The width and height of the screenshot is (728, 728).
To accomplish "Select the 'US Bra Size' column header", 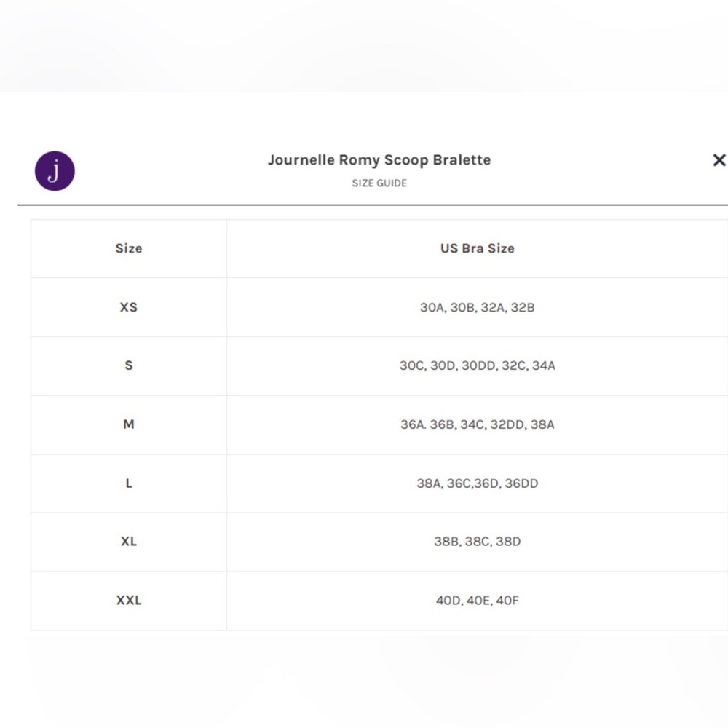I will (478, 248).
